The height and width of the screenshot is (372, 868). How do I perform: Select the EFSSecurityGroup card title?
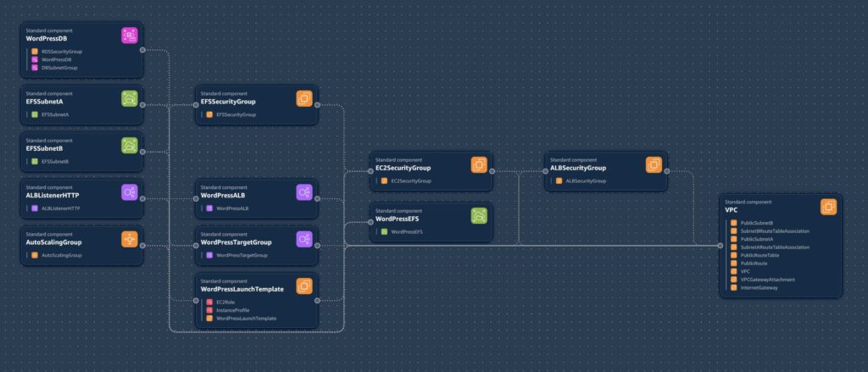(x=228, y=102)
